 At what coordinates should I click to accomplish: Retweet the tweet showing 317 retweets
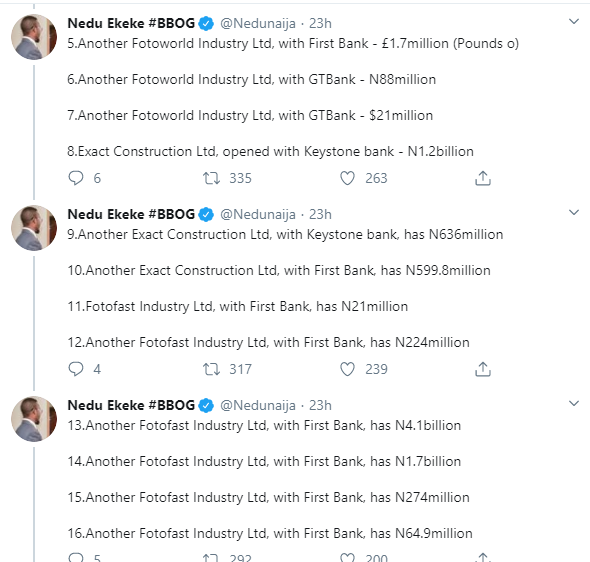pos(211,369)
